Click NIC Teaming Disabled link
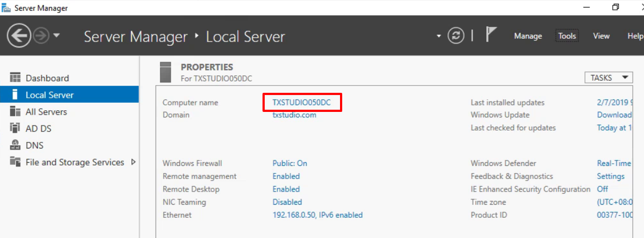This screenshot has width=644, height=238. tap(287, 202)
